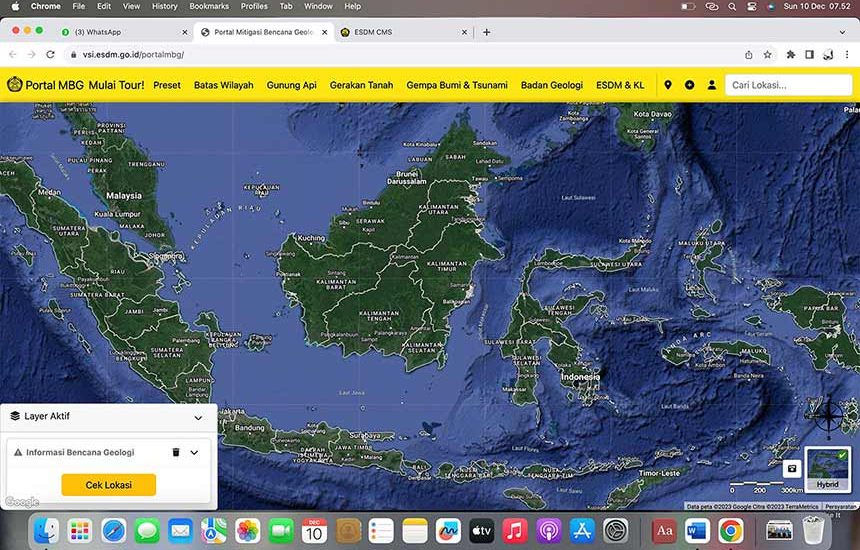Bookmark this page with the star icon
Image resolution: width=860 pixels, height=550 pixels.
(767, 54)
